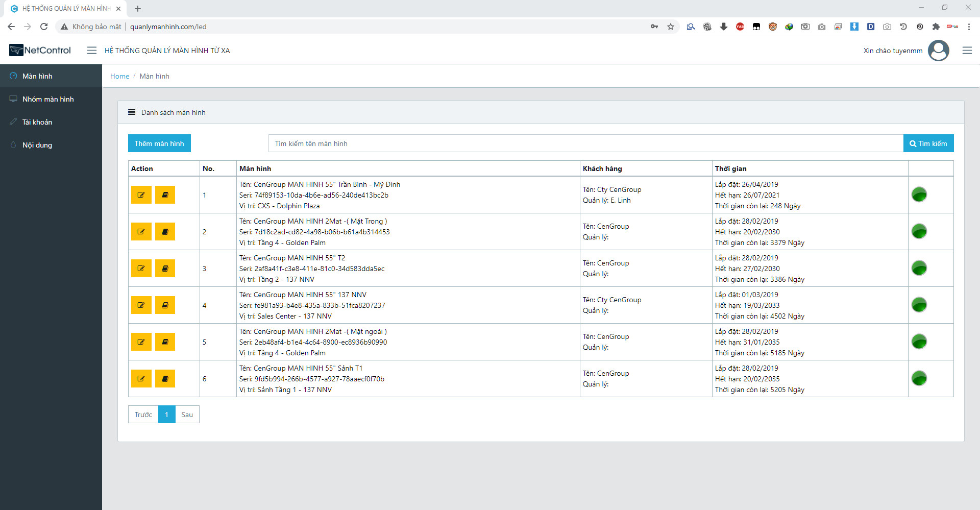Open the browser extensions puzzle icon
This screenshot has width=980, height=510.
[936, 27]
